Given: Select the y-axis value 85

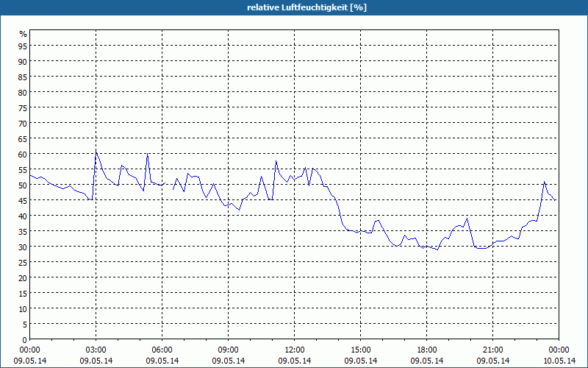Looking at the screenshot, I should click(x=23, y=77).
